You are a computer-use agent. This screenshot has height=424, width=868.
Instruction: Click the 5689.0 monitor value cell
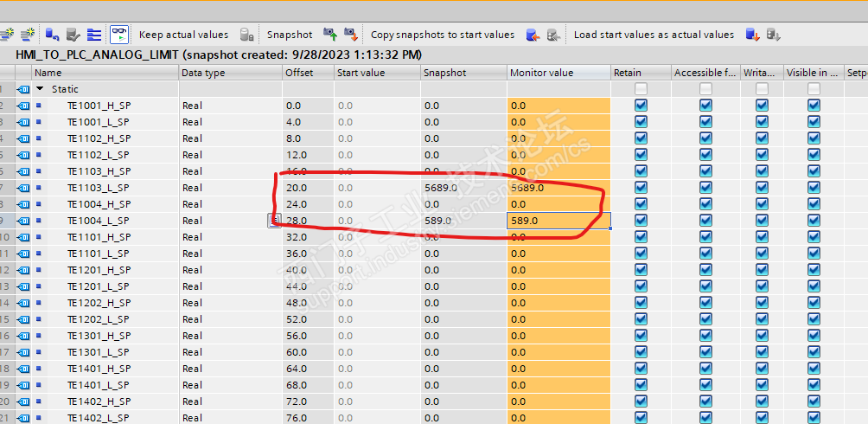559,187
